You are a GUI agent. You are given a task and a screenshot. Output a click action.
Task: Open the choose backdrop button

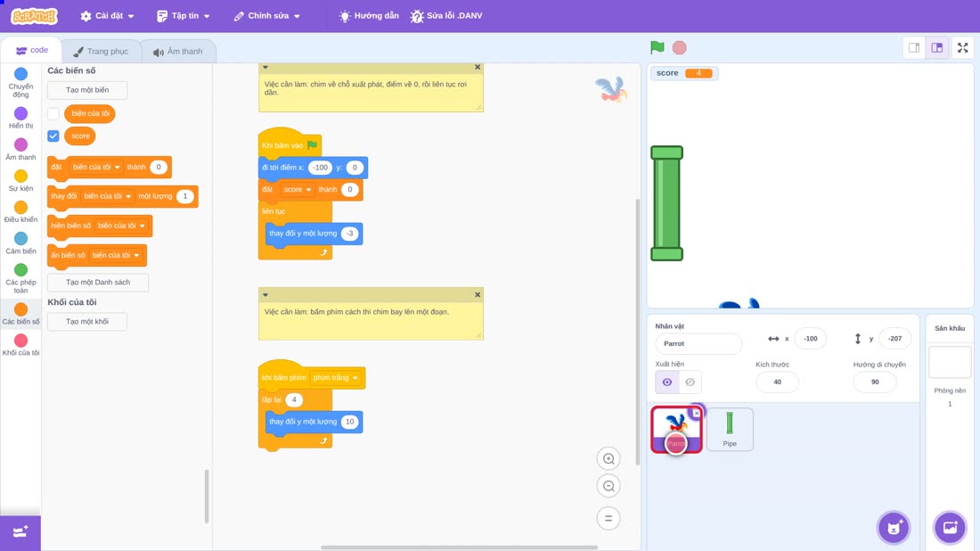pos(950,527)
